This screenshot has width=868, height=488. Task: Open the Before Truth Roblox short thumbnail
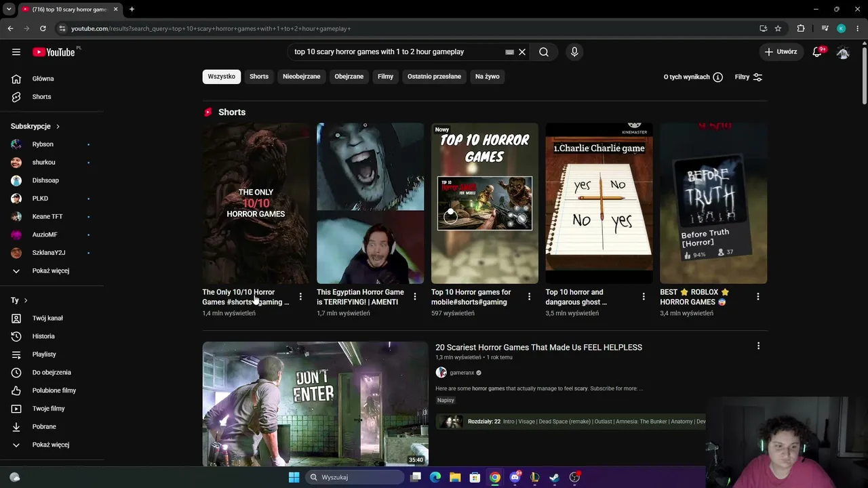pyautogui.click(x=713, y=203)
